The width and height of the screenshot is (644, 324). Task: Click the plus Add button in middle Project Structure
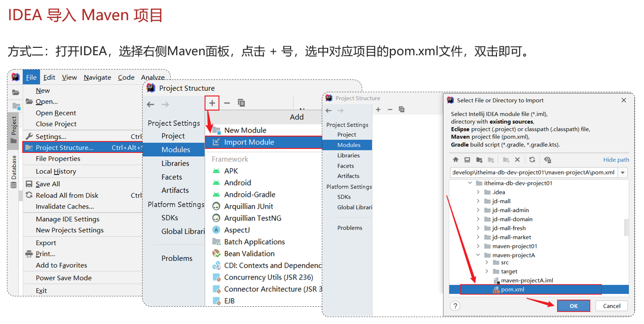(212, 103)
